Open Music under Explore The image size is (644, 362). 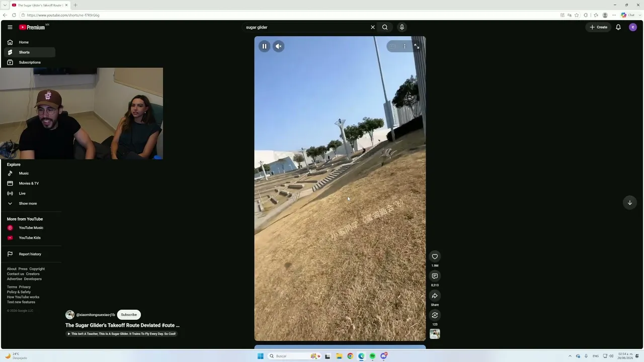click(30, 173)
